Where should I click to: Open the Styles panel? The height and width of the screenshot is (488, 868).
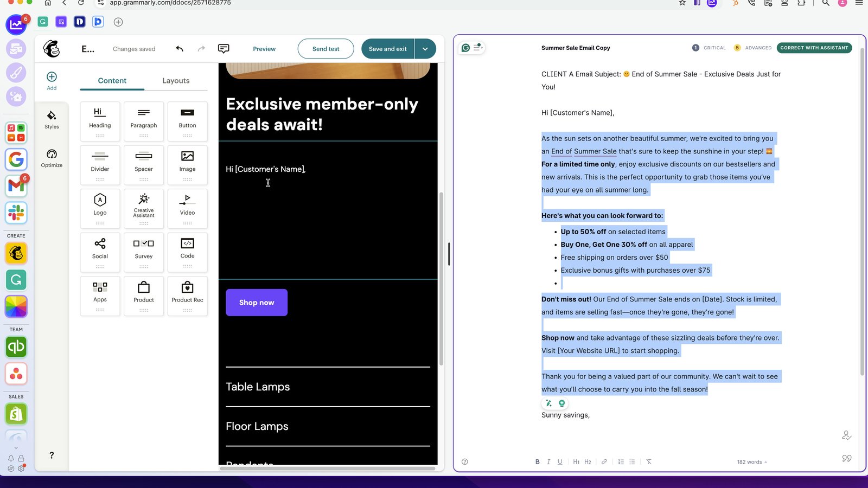click(52, 120)
